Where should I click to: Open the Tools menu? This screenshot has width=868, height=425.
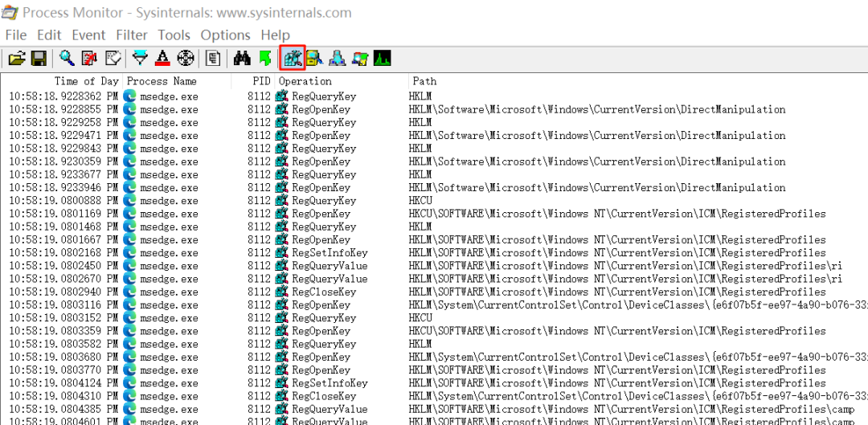[174, 35]
